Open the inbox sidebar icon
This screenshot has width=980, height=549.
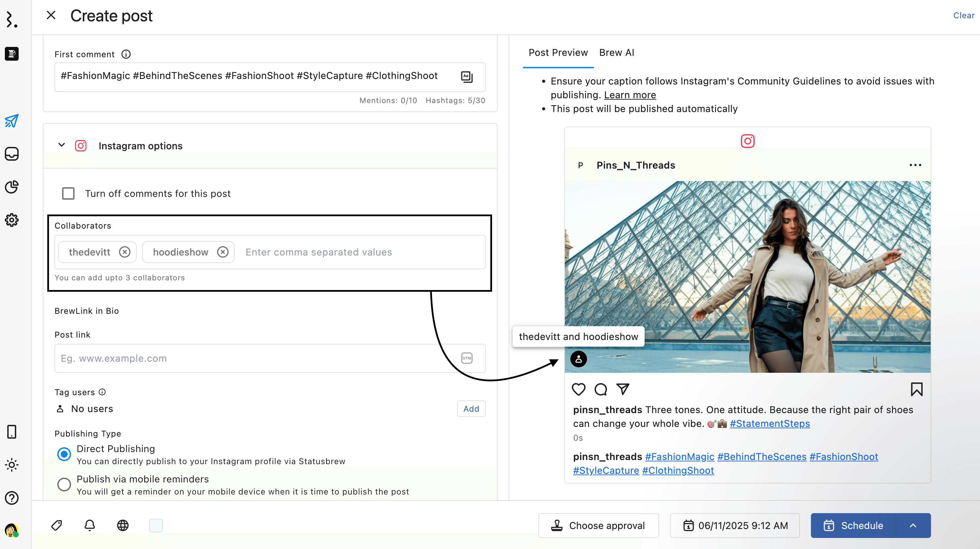(x=12, y=154)
